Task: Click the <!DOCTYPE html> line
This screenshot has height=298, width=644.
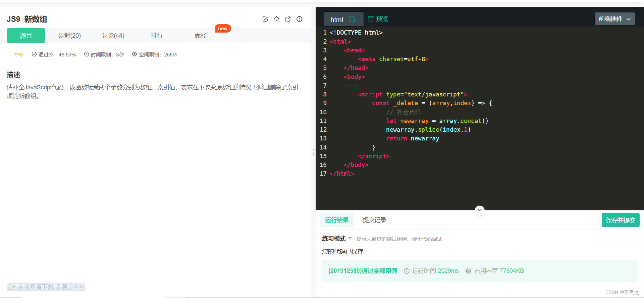Action: coord(356,33)
